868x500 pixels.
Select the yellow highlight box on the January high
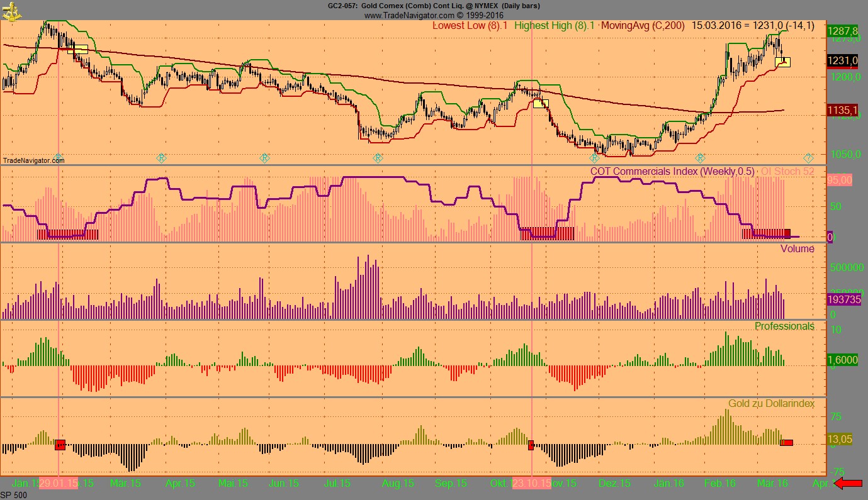tap(77, 48)
